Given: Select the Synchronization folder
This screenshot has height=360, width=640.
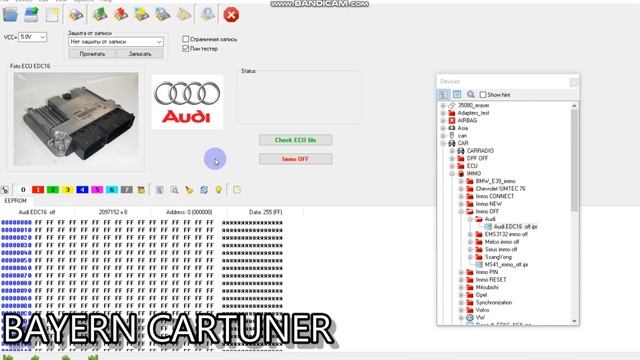Looking at the screenshot, I should tap(493, 302).
